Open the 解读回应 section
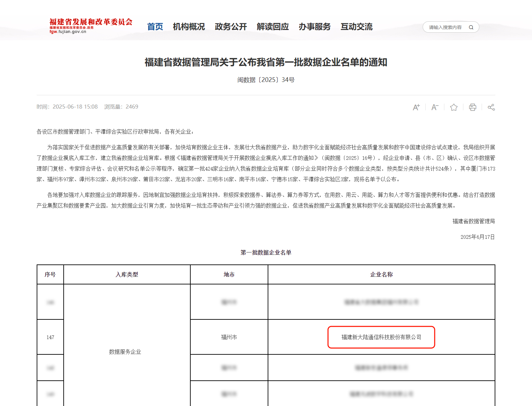This screenshot has height=406, width=532. 273,27
